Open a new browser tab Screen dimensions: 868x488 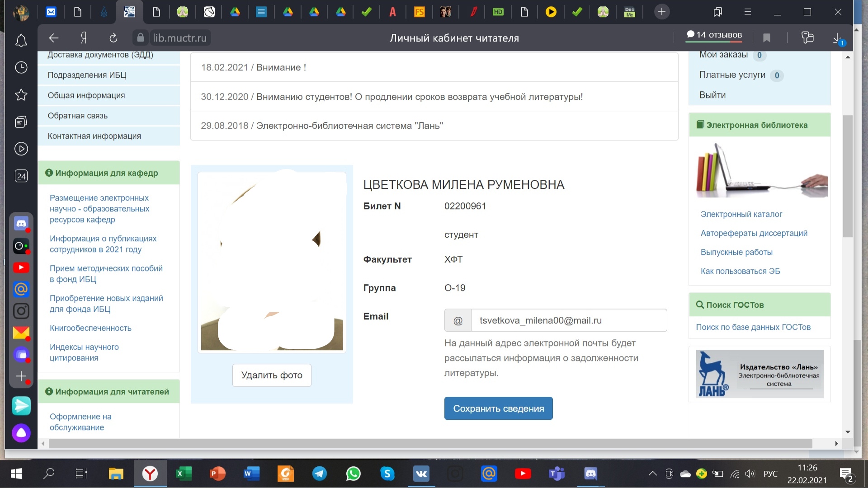pyautogui.click(x=661, y=12)
